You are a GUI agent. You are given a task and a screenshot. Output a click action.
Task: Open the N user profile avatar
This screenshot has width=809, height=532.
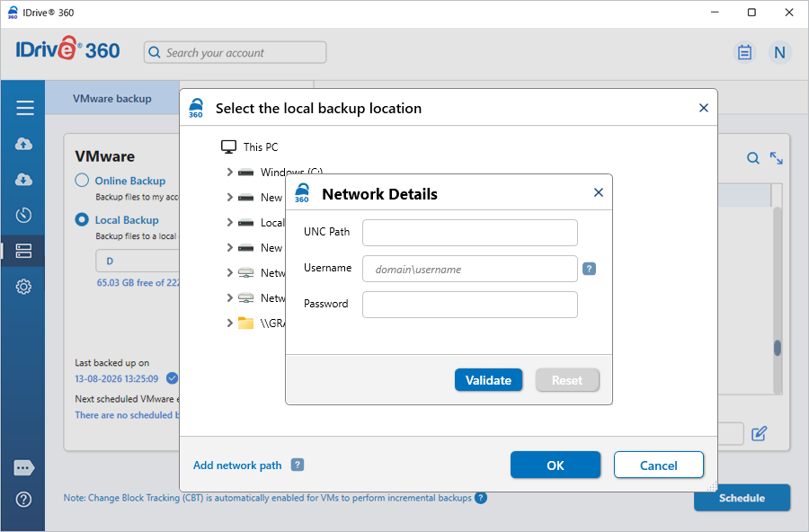click(779, 52)
